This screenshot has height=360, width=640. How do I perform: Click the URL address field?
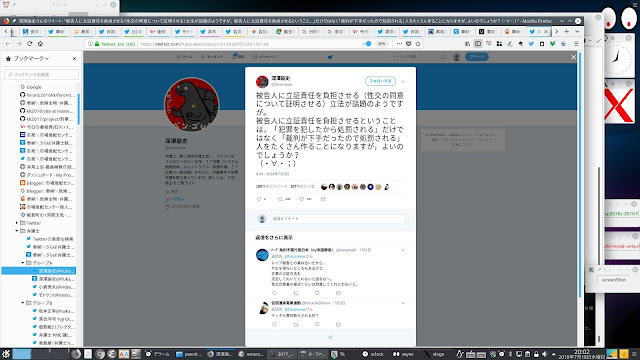(x=249, y=44)
